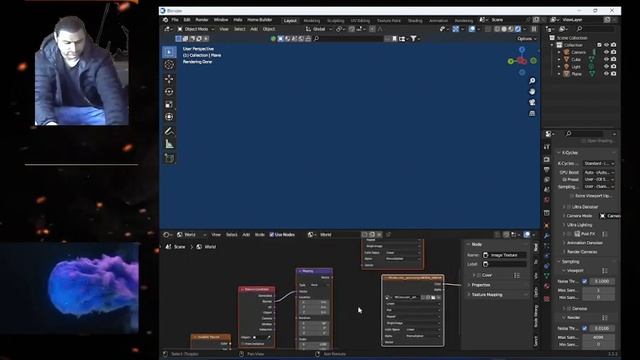Select the Scale tool in viewport toolbar
Viewport: 640px width, 360px height.
169,104
